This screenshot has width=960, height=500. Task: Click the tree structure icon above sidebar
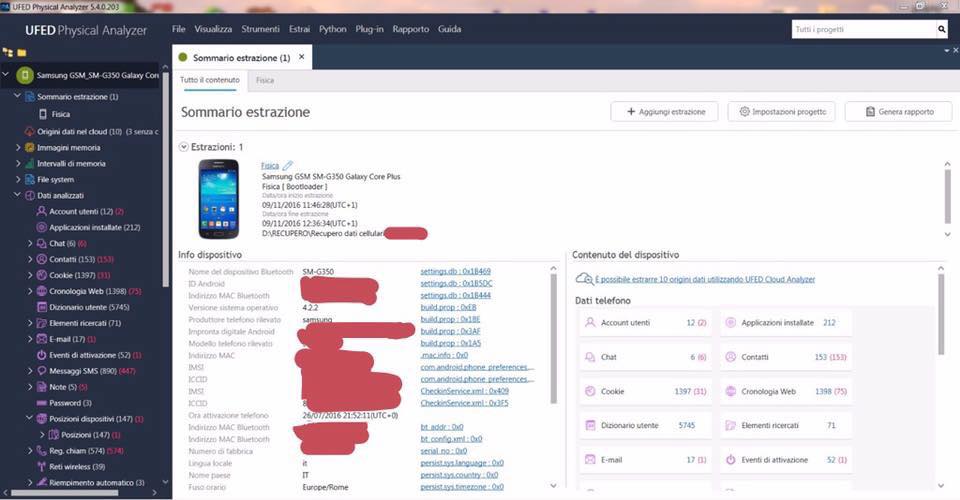pos(8,53)
